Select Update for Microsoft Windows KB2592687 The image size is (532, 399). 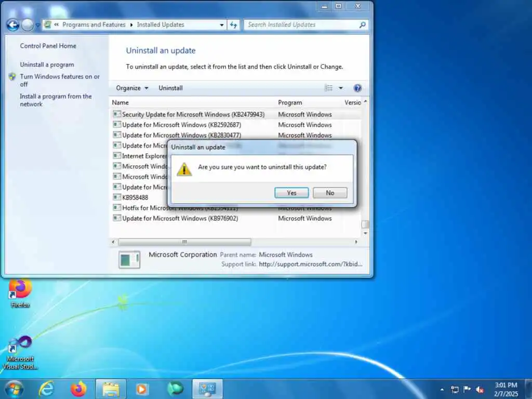tap(236, 125)
